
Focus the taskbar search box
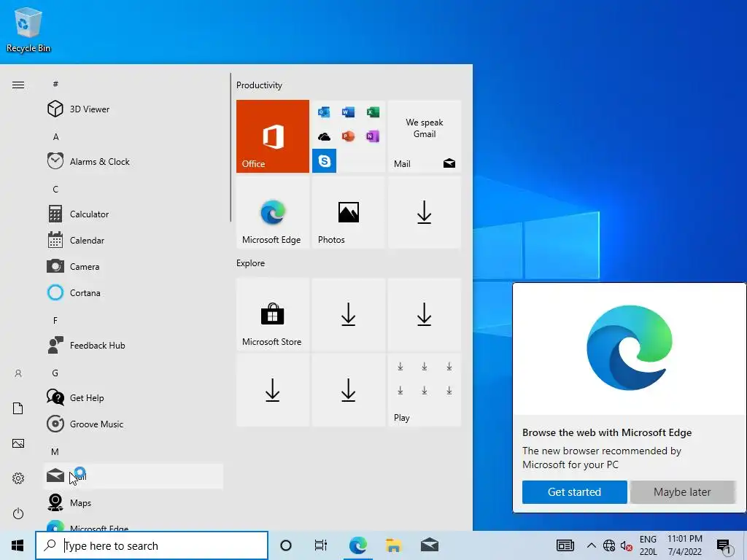click(152, 545)
